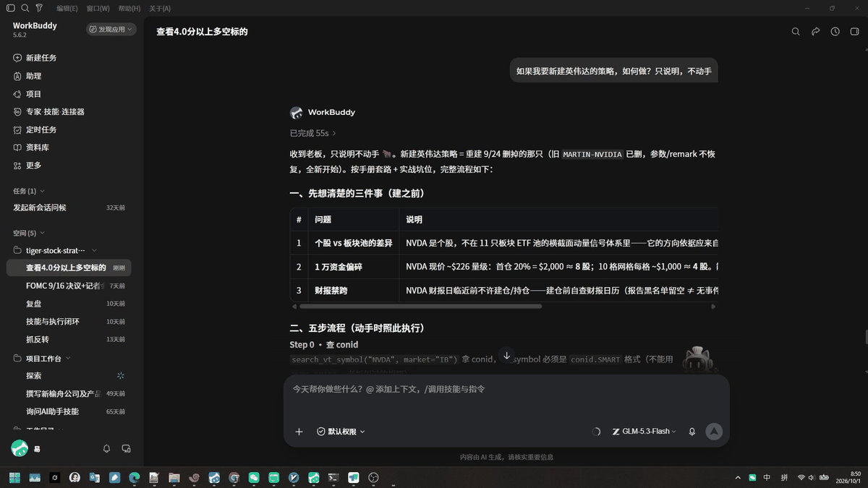868x488 pixels.
Task: Click the conversation vertical scrollbar thumb
Action: pyautogui.click(x=865, y=338)
